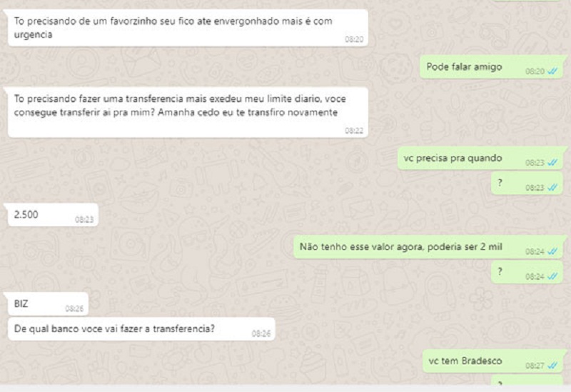Click the 08:26 timestamp beside bank question

pyautogui.click(x=261, y=333)
